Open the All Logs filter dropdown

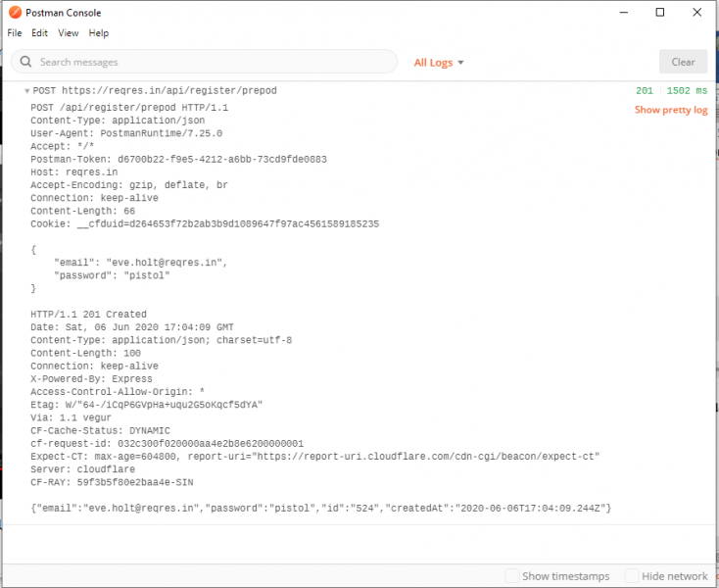tap(438, 62)
